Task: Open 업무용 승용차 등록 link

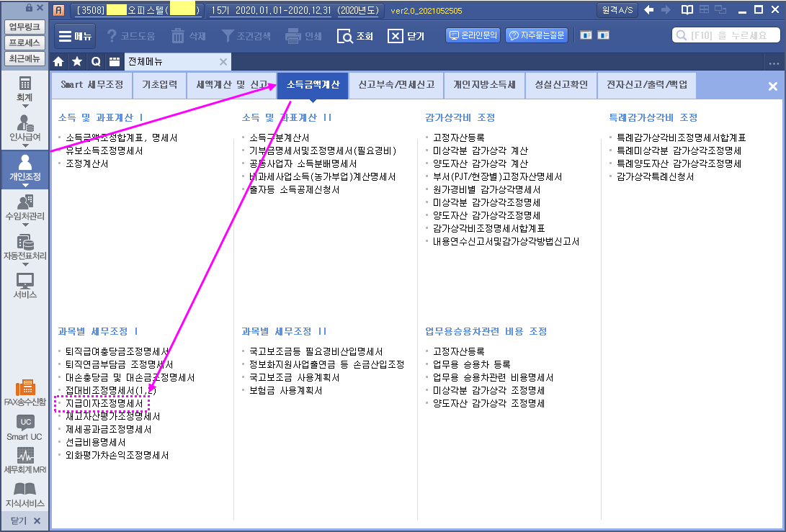Action: (x=472, y=364)
